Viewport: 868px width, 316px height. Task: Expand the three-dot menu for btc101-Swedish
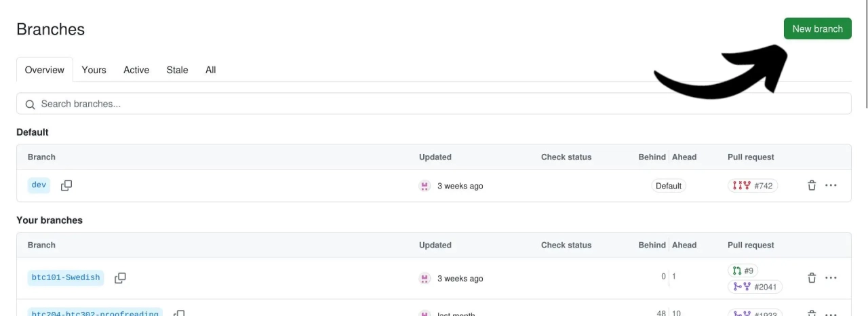point(831,278)
